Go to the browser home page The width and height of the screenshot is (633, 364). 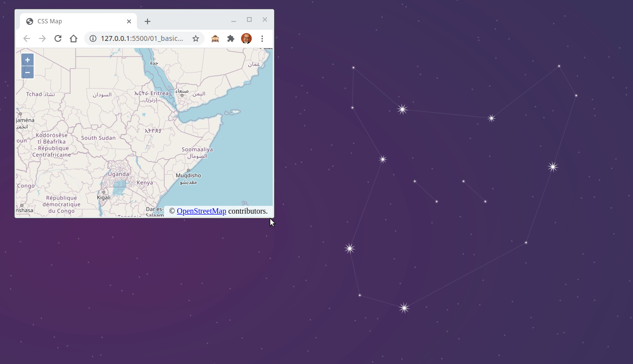coord(74,38)
